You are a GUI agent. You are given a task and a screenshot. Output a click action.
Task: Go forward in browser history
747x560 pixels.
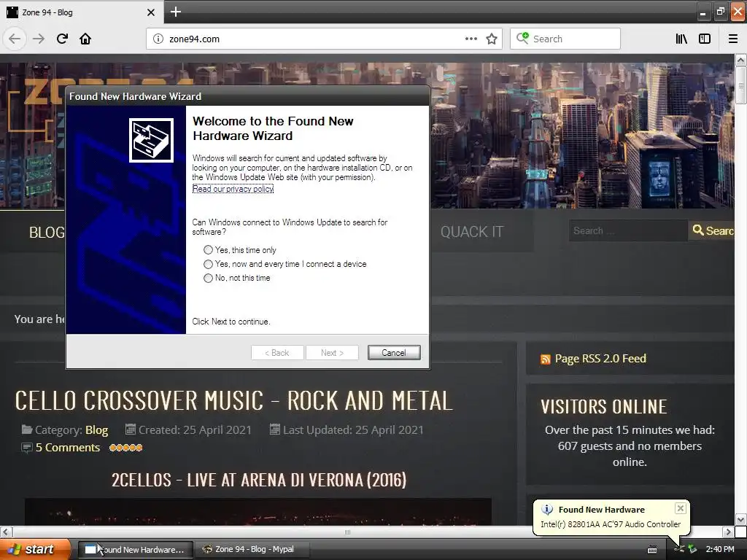click(x=39, y=39)
